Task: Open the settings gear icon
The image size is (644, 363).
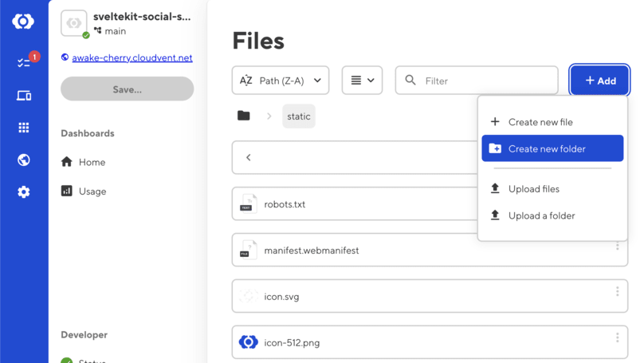Action: click(24, 192)
